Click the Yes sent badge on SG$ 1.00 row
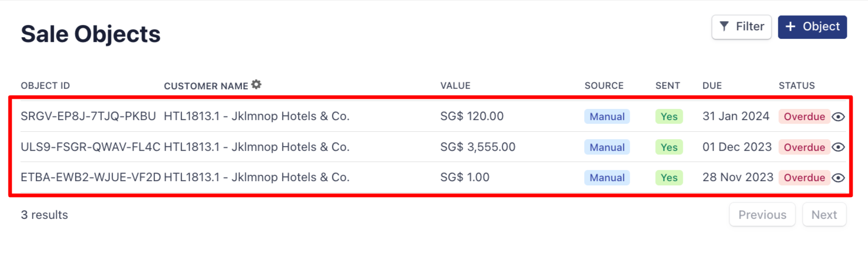This screenshot has height=257, width=868. point(668,178)
